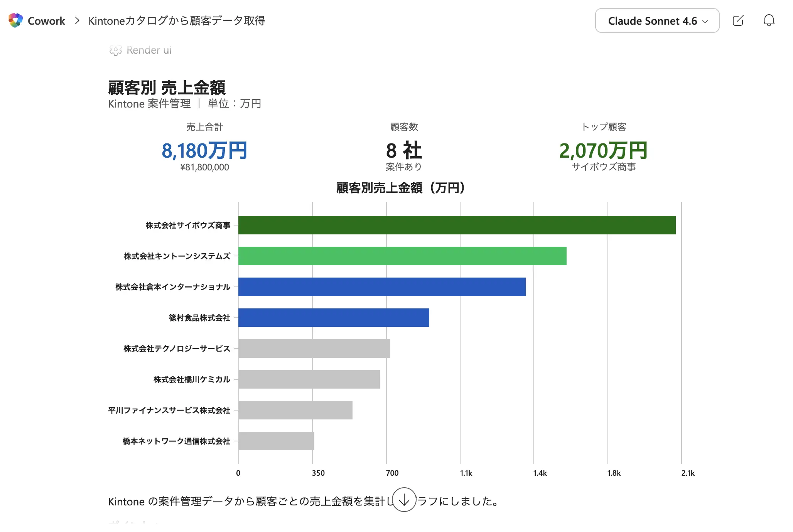Screen dimensions: 793x532
Task: Click the 1.4k x-axis tick label
Action: [540, 473]
